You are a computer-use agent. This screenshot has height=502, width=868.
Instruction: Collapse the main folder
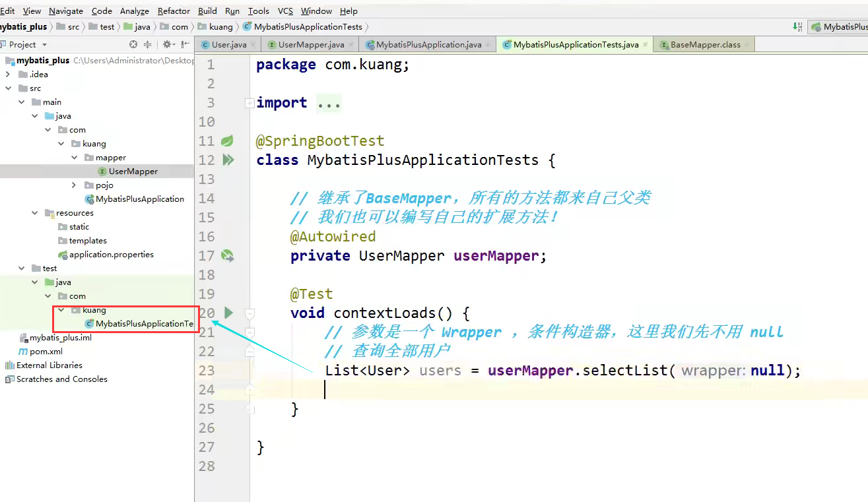click(x=21, y=102)
